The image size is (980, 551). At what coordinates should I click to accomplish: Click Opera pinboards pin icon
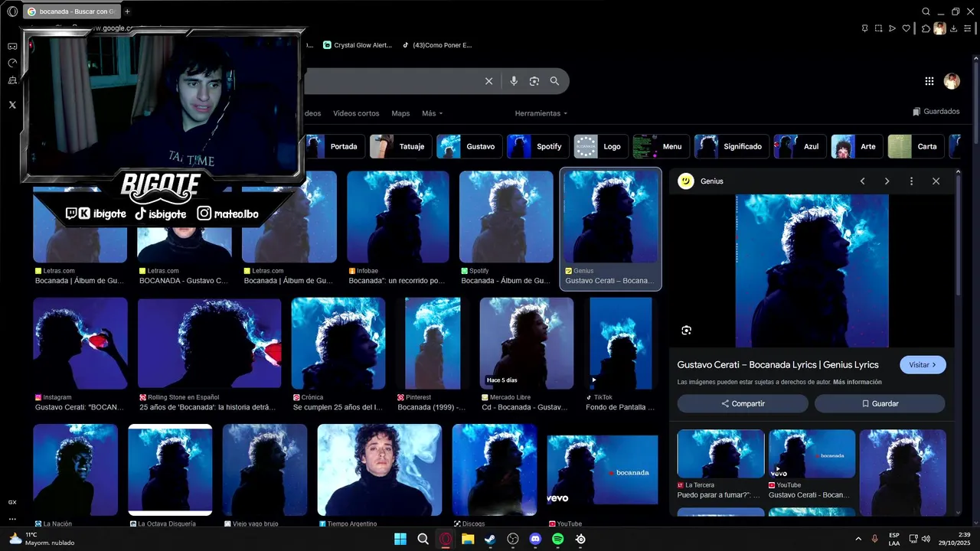pos(864,28)
